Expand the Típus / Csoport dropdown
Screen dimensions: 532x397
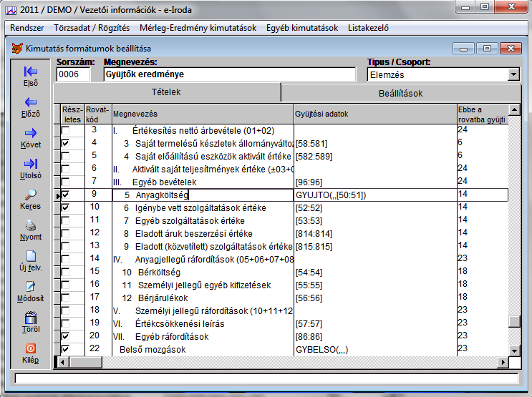point(513,74)
